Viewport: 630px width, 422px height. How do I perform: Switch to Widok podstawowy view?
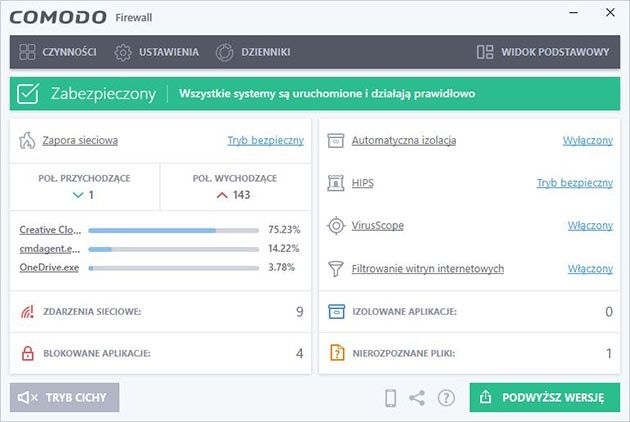[x=543, y=52]
